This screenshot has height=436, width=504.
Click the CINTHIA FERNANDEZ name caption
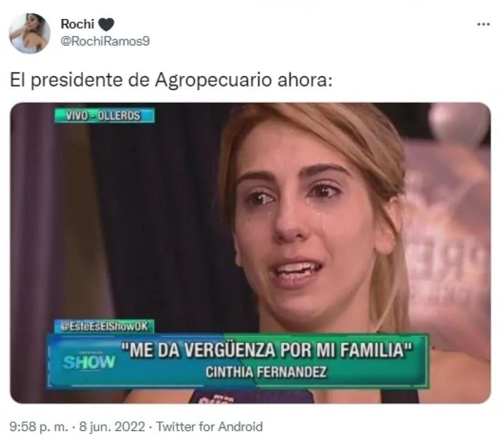[x=266, y=373]
